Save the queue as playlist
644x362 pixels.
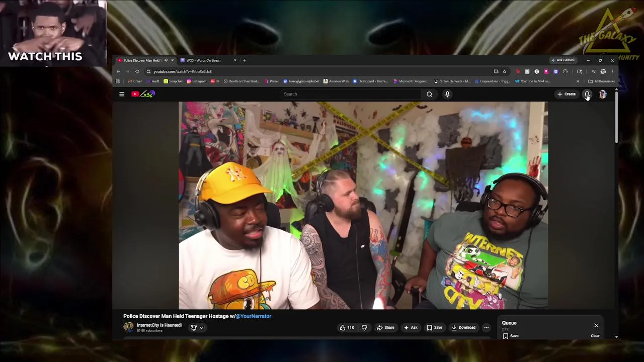click(x=511, y=336)
